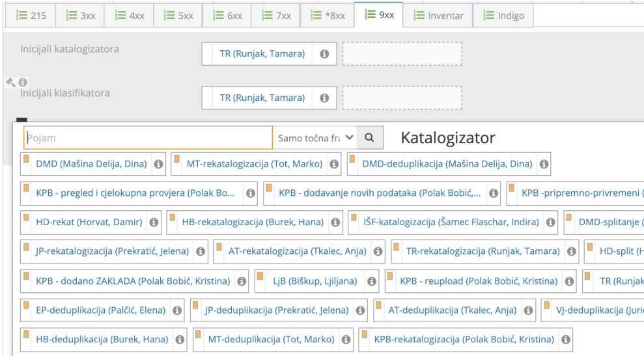644x356 pixels.
Task: Focus the Pojam search field
Action: 148,137
